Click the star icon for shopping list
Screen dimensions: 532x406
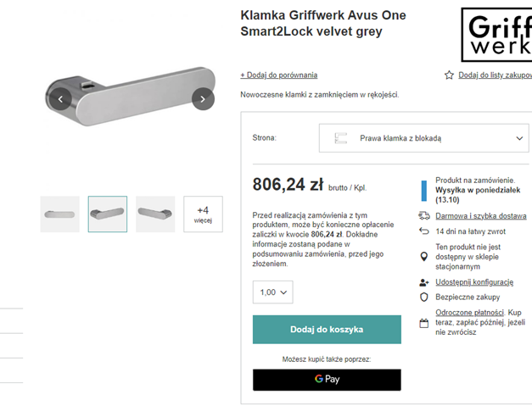pos(449,75)
